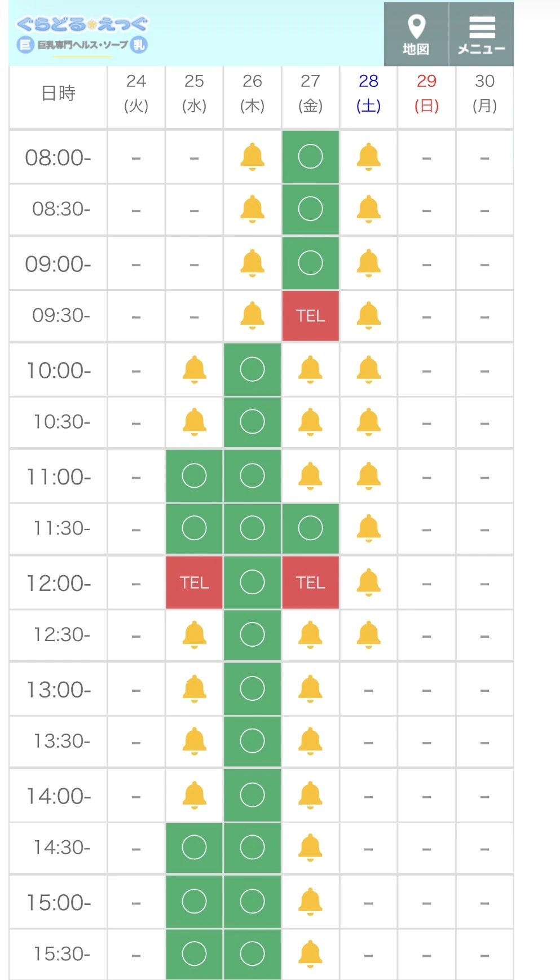Book the open slot Wednesday 25 at 11:00
This screenshot has height=980, width=560.
[194, 476]
